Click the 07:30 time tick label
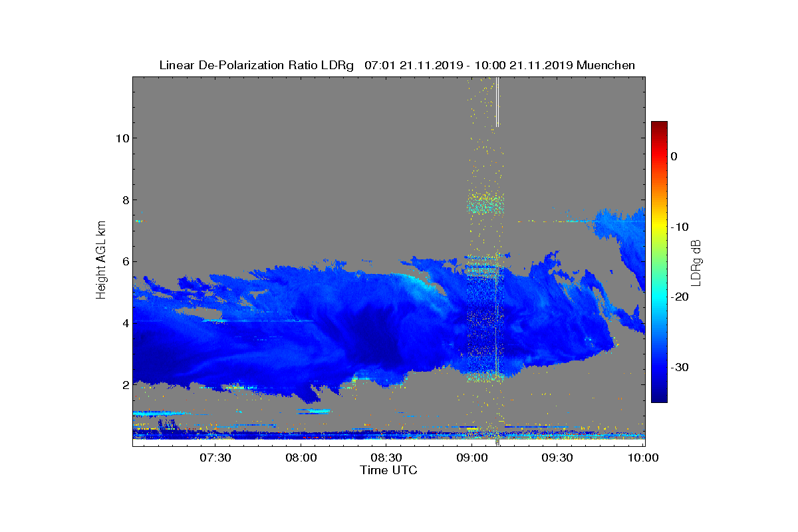The width and height of the screenshot is (798, 532). [215, 458]
